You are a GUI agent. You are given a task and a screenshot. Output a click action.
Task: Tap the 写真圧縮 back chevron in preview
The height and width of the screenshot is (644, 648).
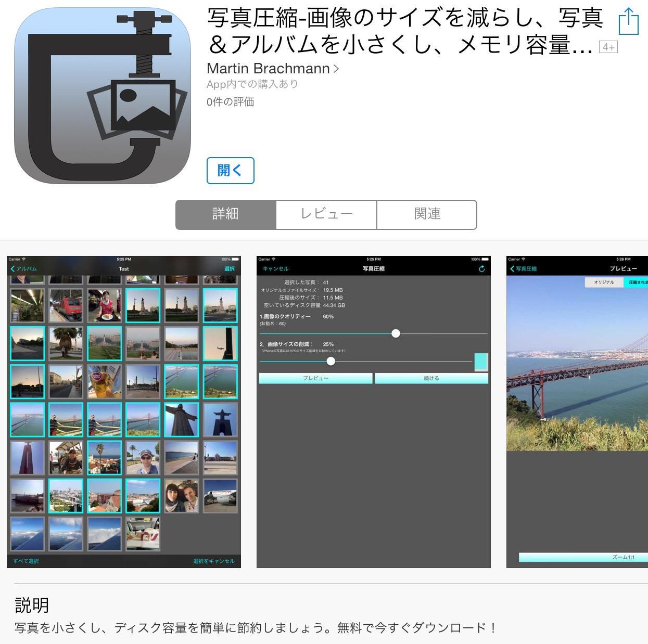pos(523,269)
